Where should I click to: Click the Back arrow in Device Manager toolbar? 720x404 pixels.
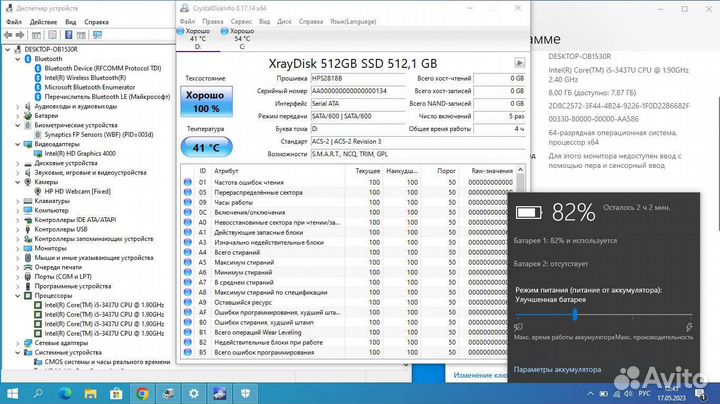(x=8, y=35)
